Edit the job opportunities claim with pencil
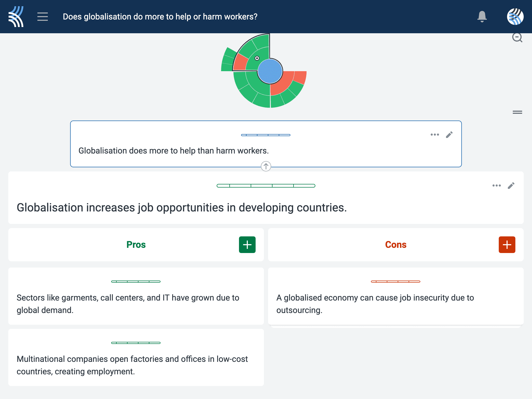The height and width of the screenshot is (399, 532). [x=511, y=185]
